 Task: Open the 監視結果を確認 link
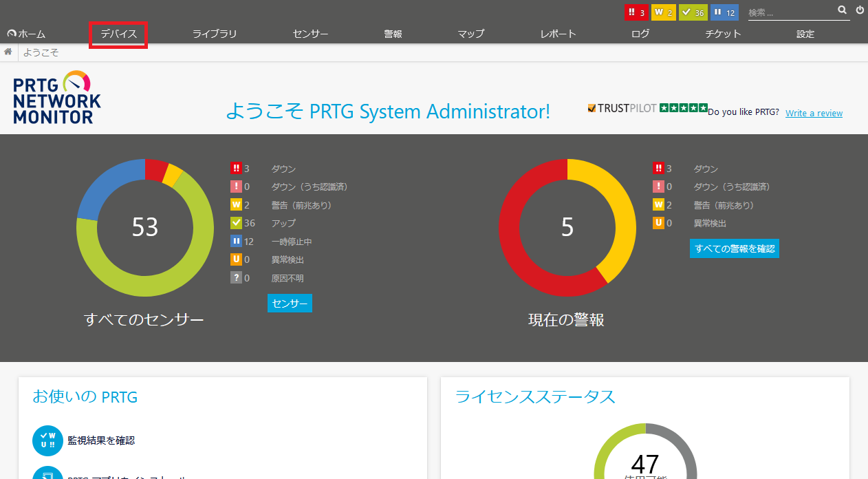101,440
